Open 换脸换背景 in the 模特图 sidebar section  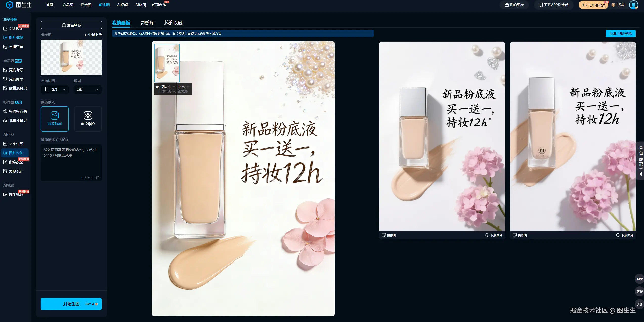tap(18, 111)
